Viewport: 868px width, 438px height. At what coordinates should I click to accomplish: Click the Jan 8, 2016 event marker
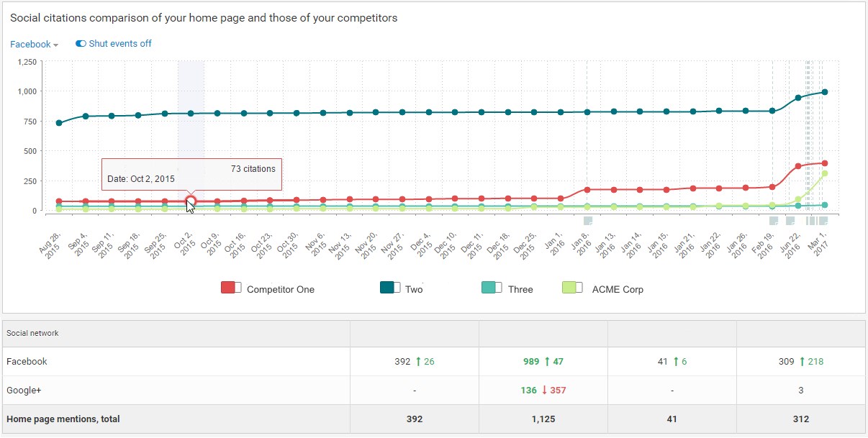point(587,221)
